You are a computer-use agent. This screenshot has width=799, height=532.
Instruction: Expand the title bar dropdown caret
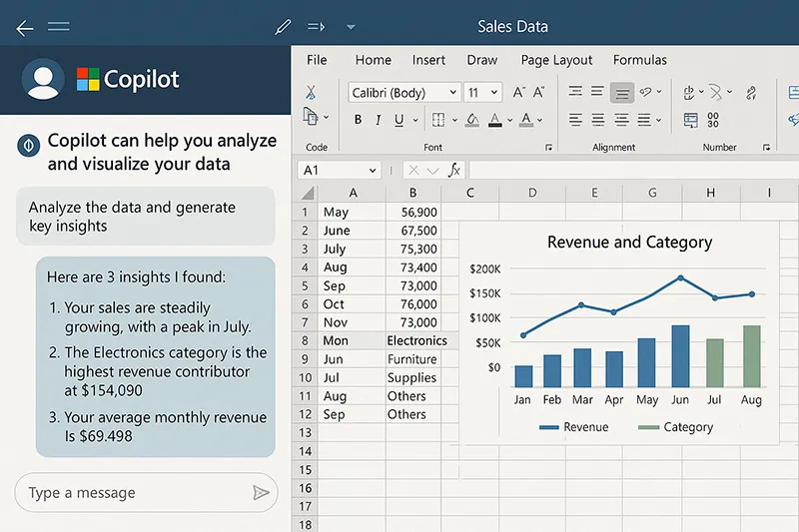tap(351, 27)
